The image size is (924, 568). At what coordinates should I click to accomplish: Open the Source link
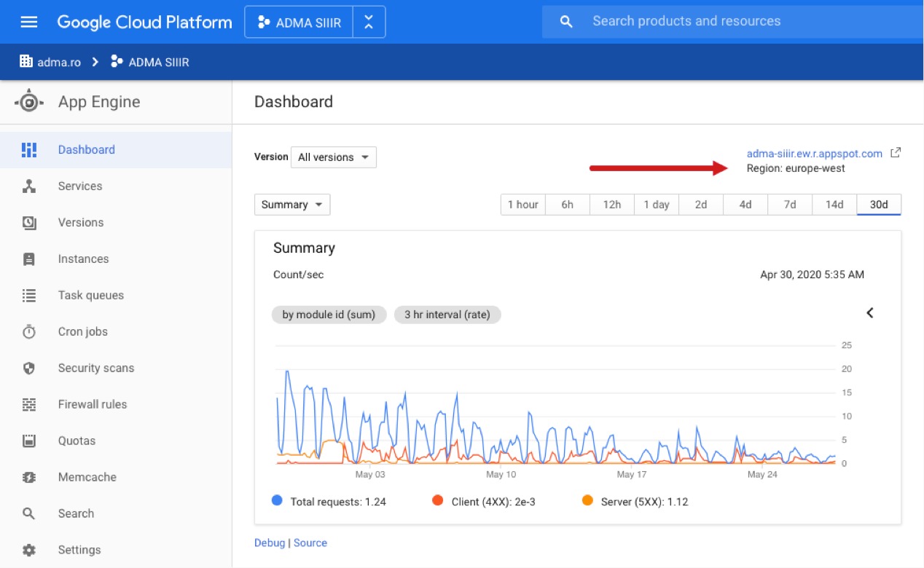310,543
